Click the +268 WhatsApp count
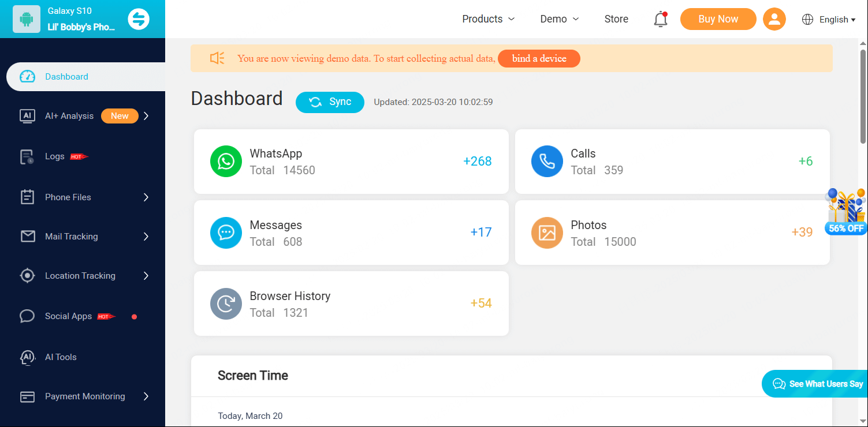Image resolution: width=868 pixels, height=427 pixels. tap(478, 162)
